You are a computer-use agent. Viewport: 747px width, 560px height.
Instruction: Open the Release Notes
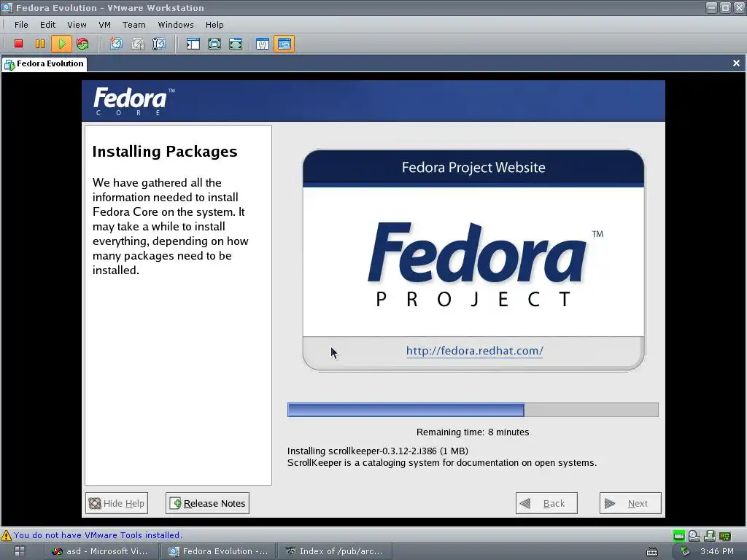(207, 503)
